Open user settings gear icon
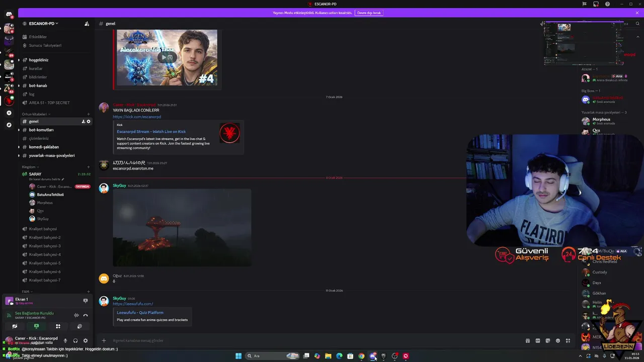 tap(86, 341)
